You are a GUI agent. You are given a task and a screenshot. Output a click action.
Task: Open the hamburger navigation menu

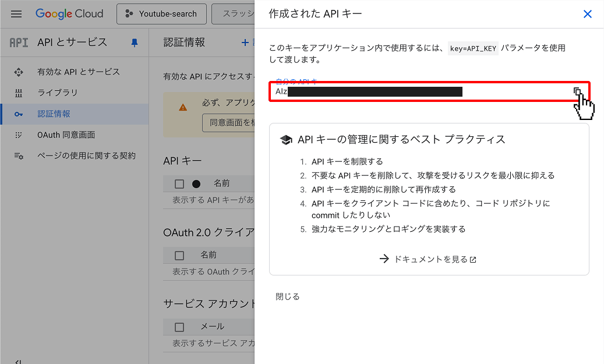pos(16,14)
